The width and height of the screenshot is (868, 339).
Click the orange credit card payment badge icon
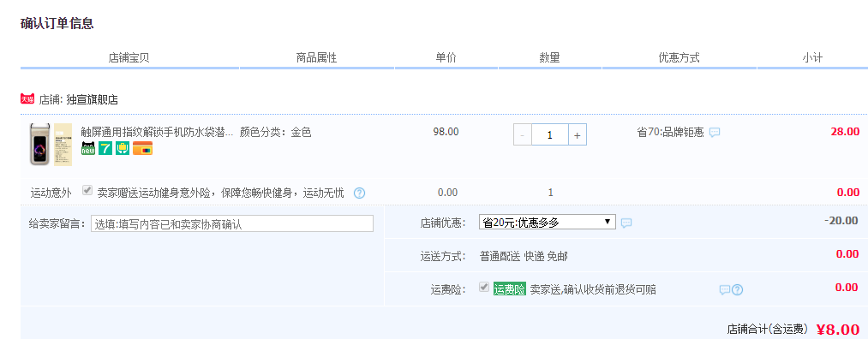(x=142, y=148)
